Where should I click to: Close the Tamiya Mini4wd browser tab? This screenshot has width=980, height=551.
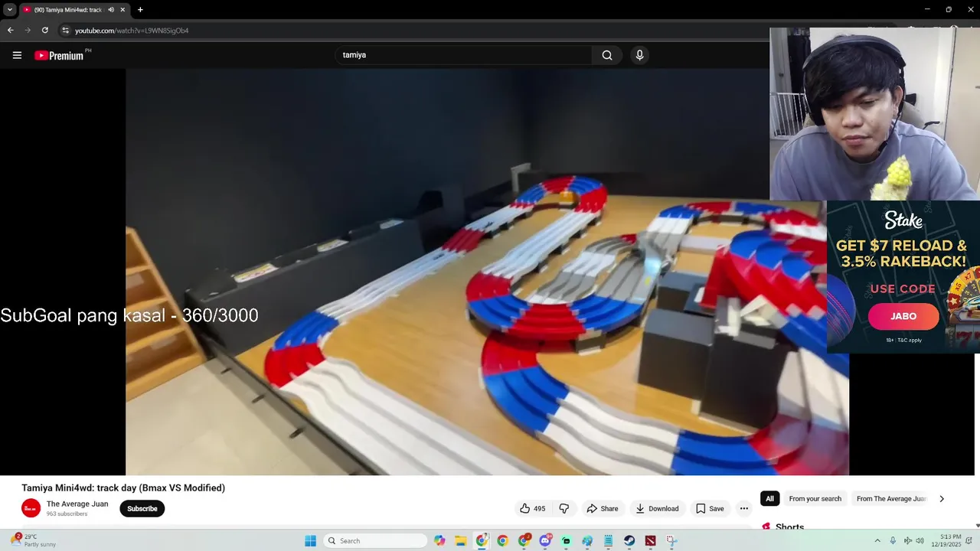pyautogui.click(x=122, y=10)
